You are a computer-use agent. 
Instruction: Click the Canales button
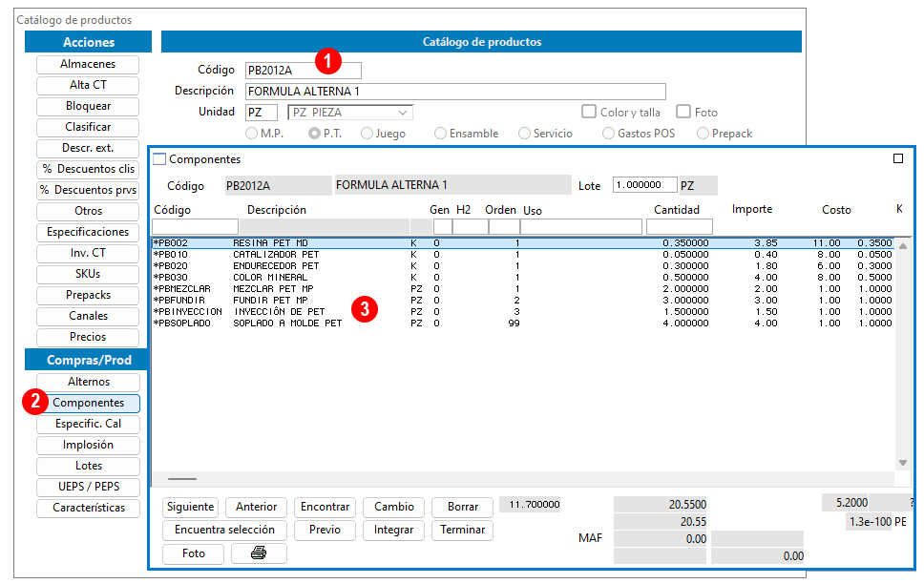[88, 316]
